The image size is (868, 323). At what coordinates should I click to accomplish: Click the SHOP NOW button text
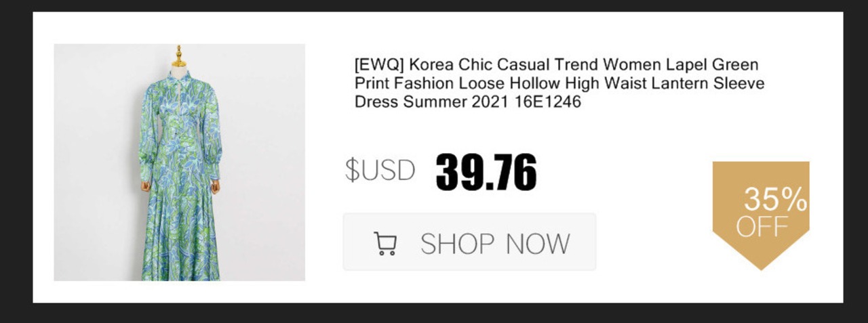pos(495,244)
